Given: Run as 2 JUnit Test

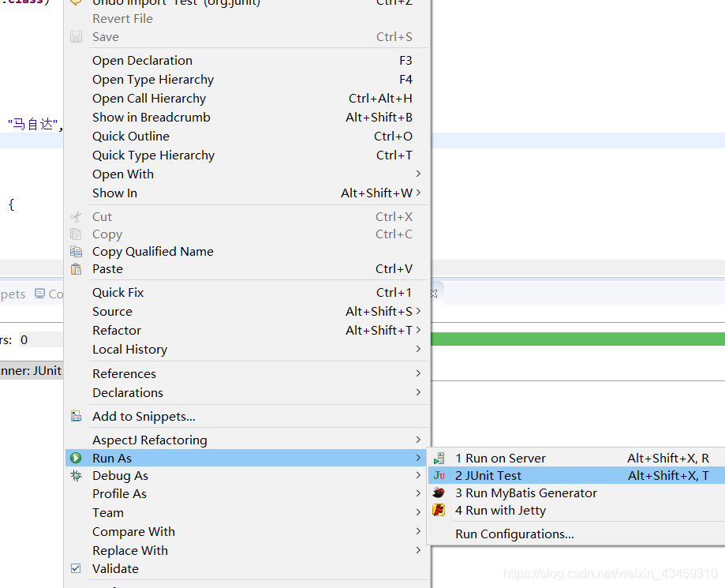Looking at the screenshot, I should [x=577, y=476].
